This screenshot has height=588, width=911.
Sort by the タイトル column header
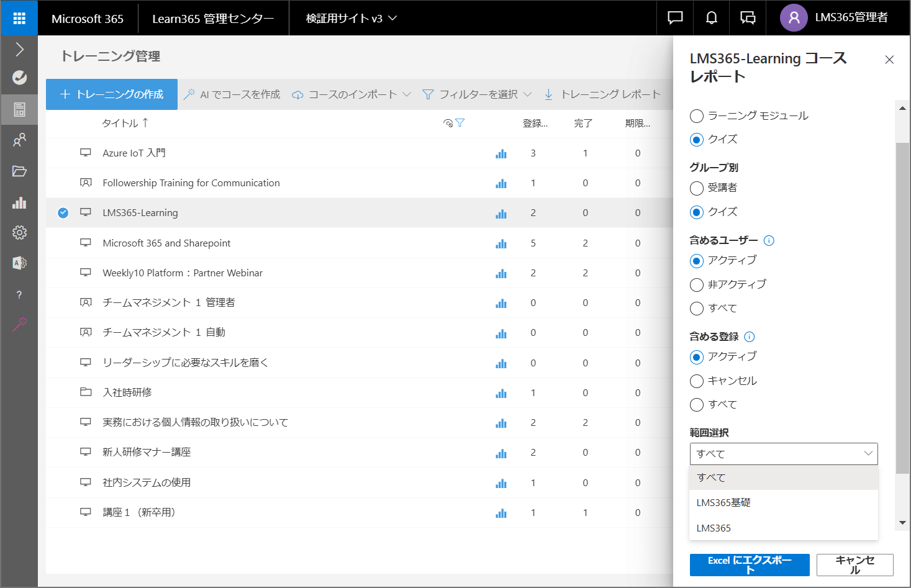[125, 123]
